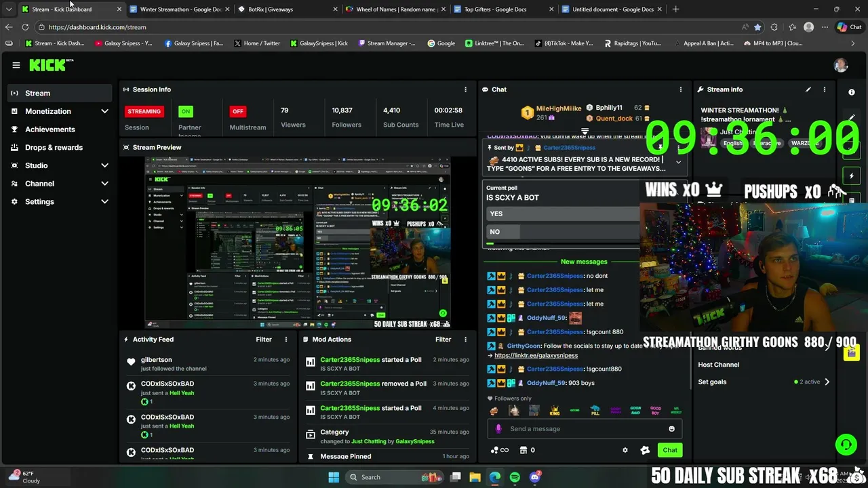868x488 pixels.
Task: Switch to Winter Streamathon Google Docs tab
Action: [x=180, y=9]
